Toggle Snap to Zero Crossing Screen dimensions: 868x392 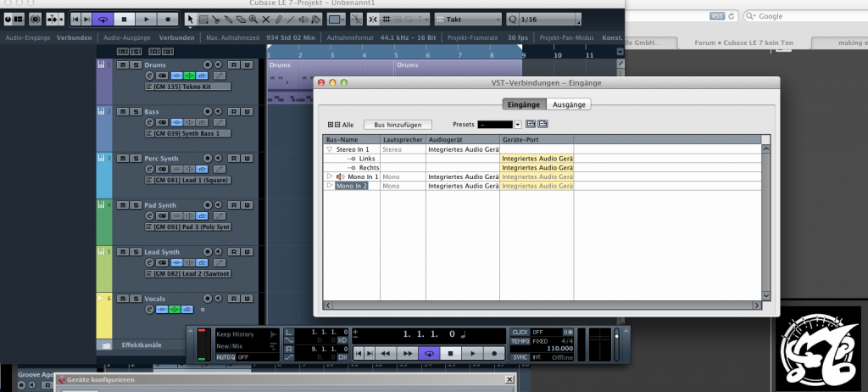(x=357, y=20)
